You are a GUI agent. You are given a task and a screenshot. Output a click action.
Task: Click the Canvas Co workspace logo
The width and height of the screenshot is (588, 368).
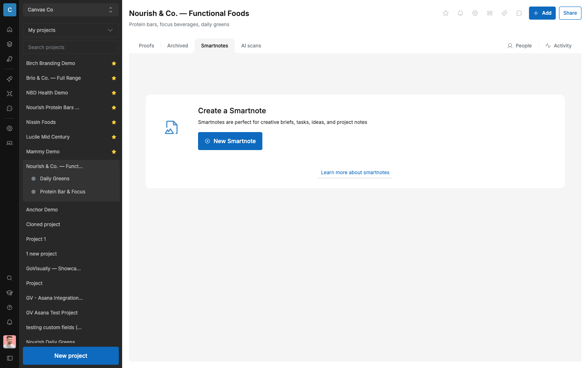[9, 10]
